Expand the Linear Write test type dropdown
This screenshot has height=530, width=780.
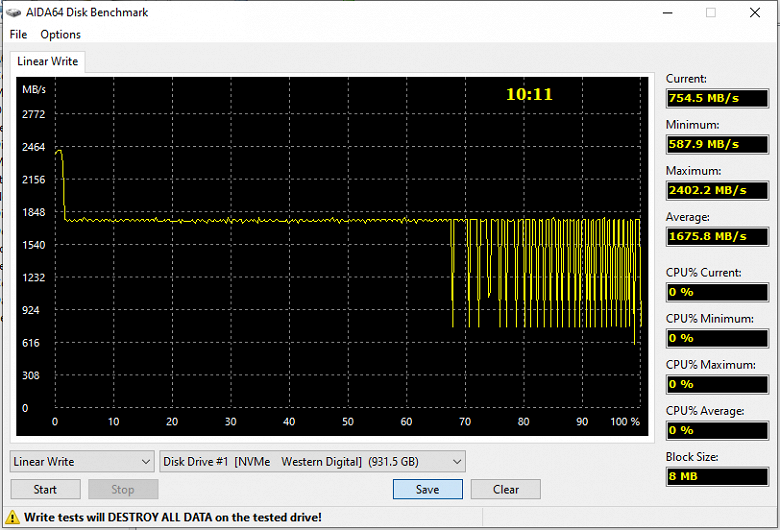tap(82, 462)
